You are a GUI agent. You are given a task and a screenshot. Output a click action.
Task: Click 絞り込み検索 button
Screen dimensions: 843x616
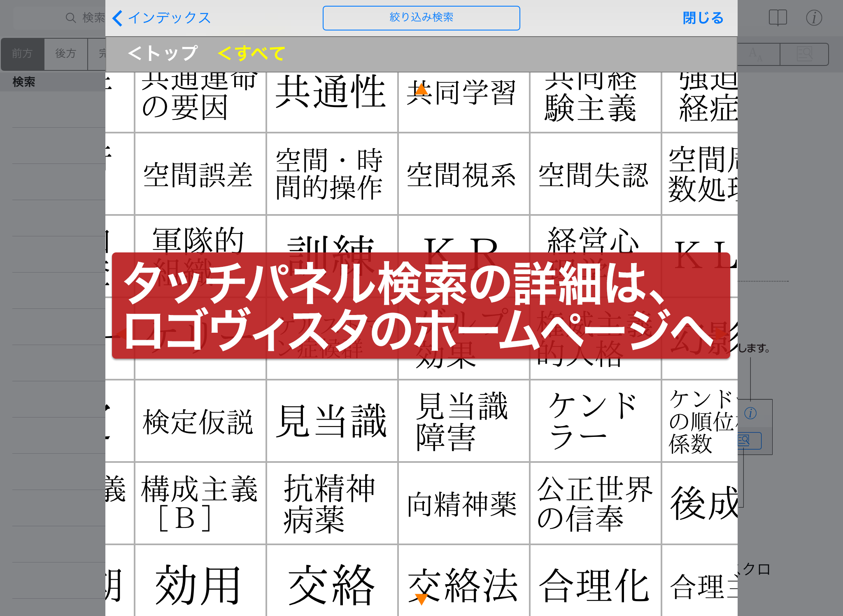point(421,18)
